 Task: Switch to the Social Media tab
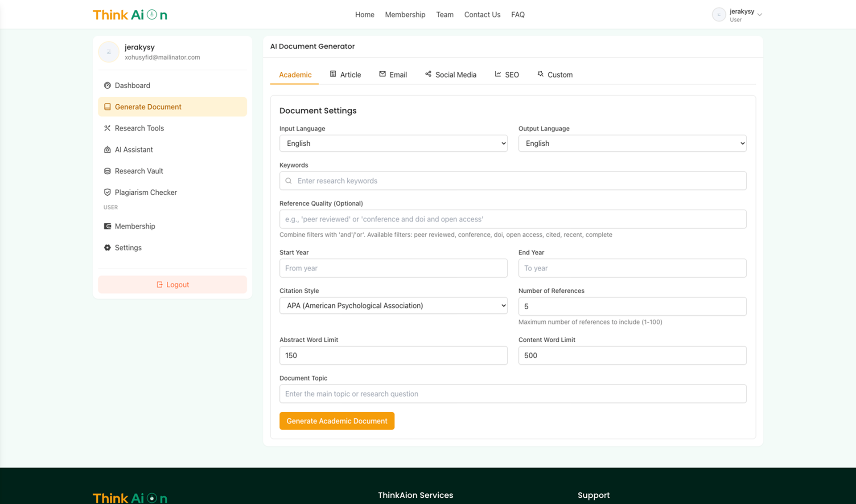point(450,74)
